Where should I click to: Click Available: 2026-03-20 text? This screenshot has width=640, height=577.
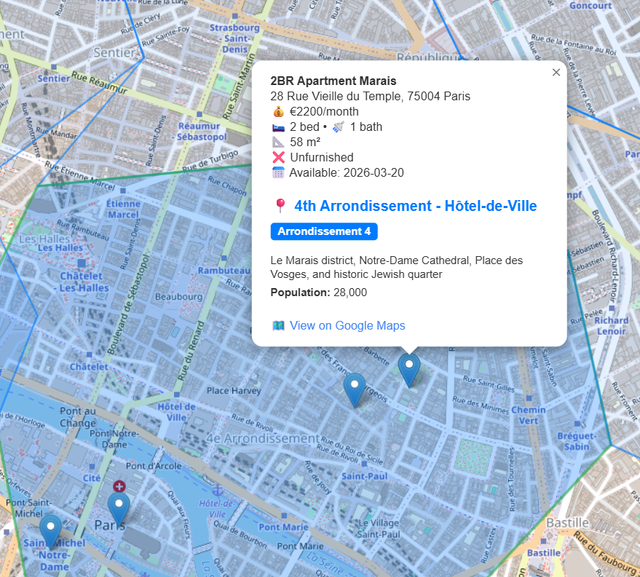click(x=347, y=173)
